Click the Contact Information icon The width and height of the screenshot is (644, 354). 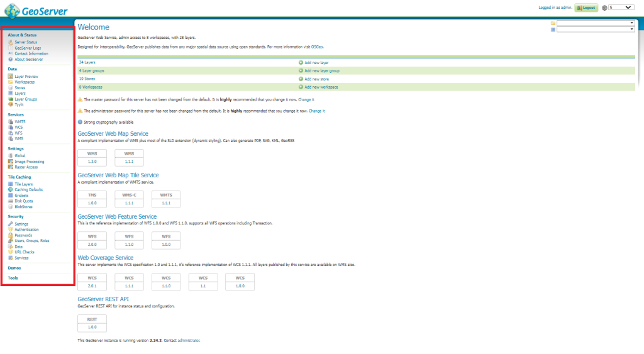point(11,53)
